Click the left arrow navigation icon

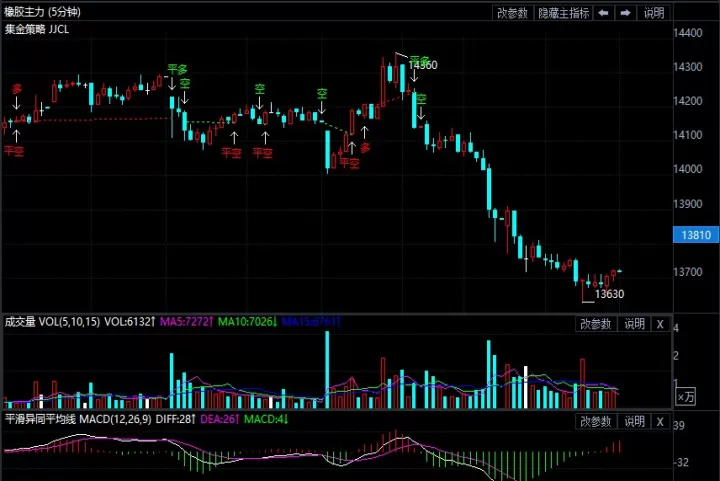point(603,13)
